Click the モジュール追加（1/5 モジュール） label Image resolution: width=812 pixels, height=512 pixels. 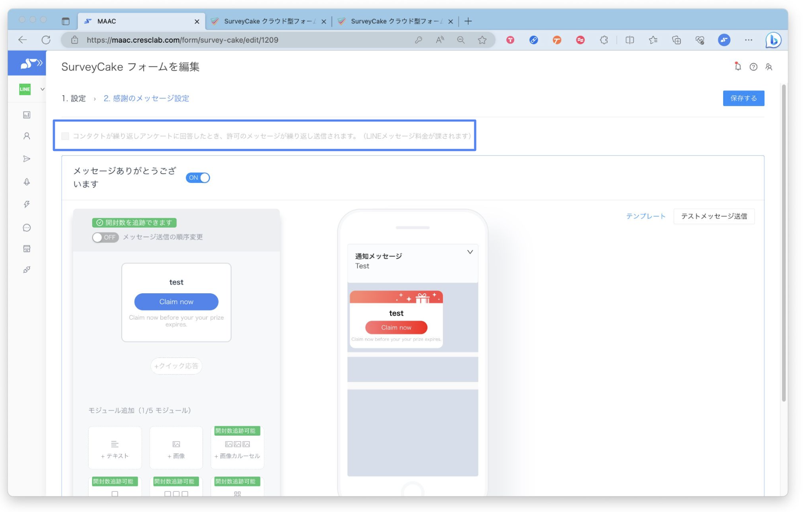tap(140, 410)
